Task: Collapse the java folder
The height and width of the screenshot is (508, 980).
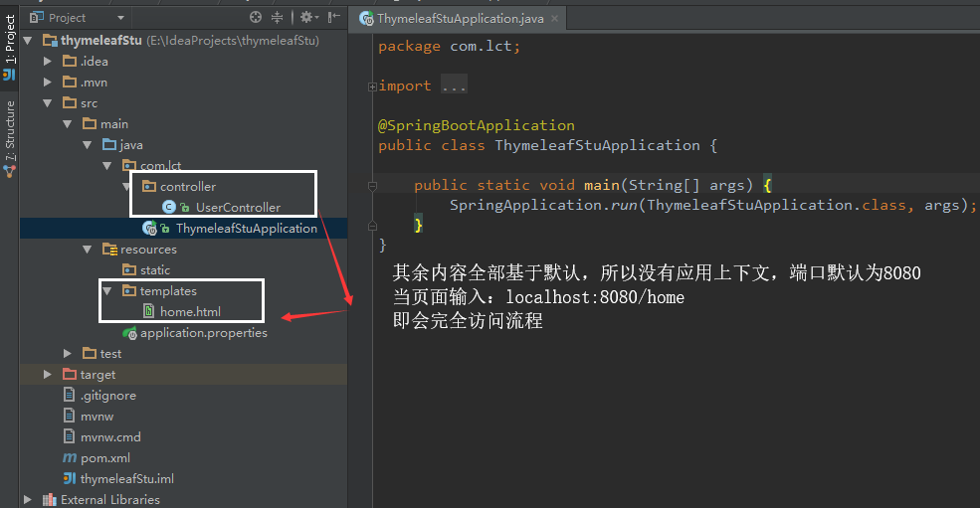Action: tap(88, 145)
